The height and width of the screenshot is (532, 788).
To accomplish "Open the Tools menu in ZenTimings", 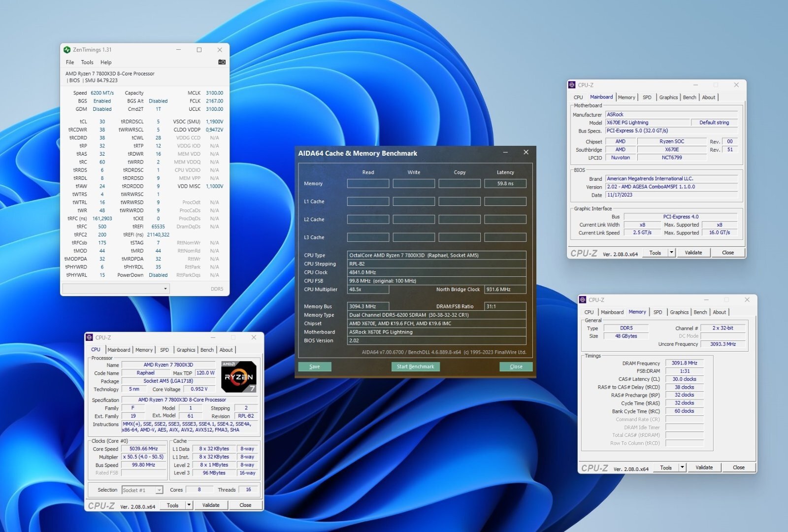I will [x=87, y=62].
